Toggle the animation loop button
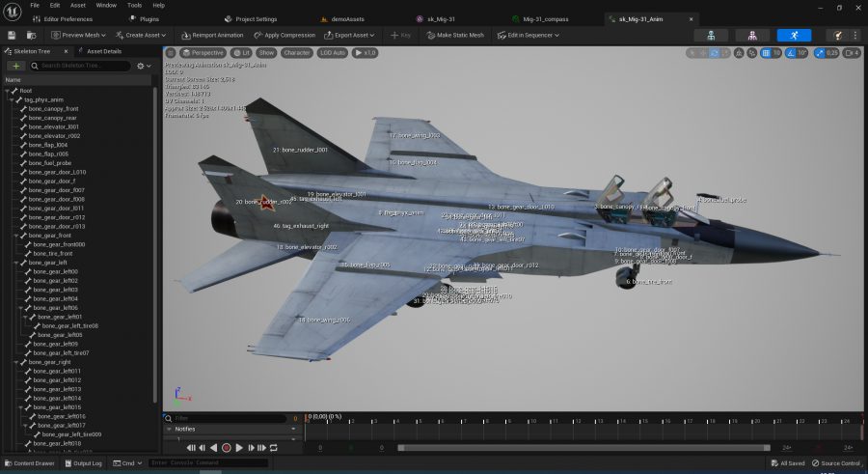This screenshot has width=868, height=474. 274,448
